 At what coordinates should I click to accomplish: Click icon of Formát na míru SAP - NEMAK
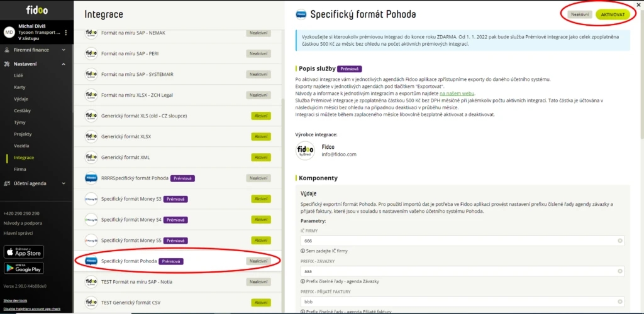91,33
